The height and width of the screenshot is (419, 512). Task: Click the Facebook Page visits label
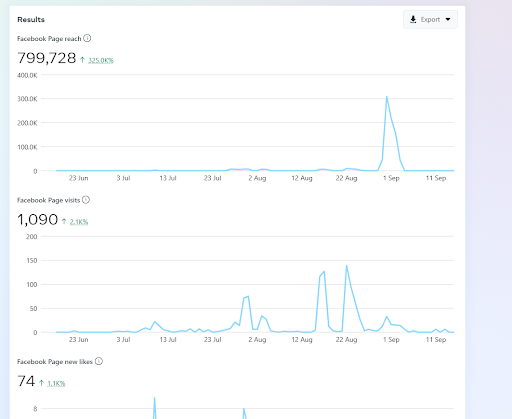pos(48,200)
